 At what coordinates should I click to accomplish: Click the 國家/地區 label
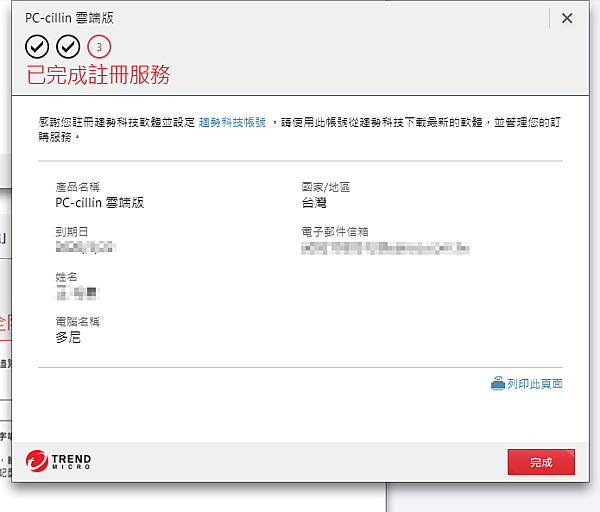pyautogui.click(x=326, y=187)
